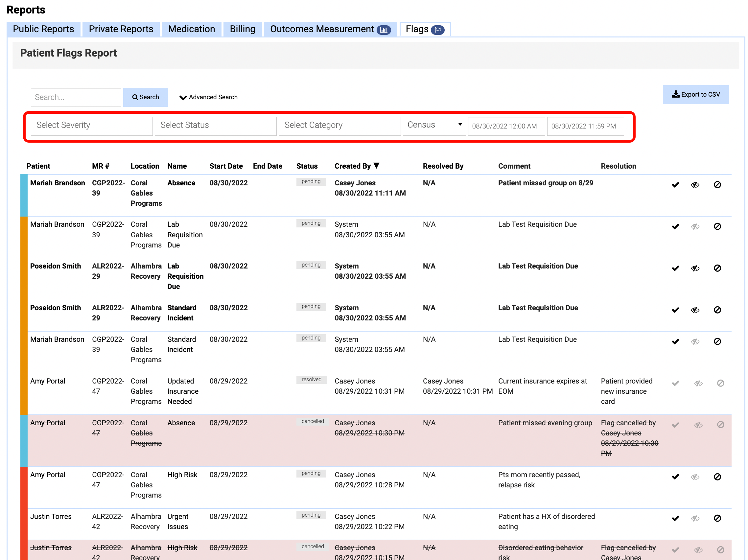Click resolved status badge for Amy Portal
This screenshot has width=748, height=560.
click(312, 380)
